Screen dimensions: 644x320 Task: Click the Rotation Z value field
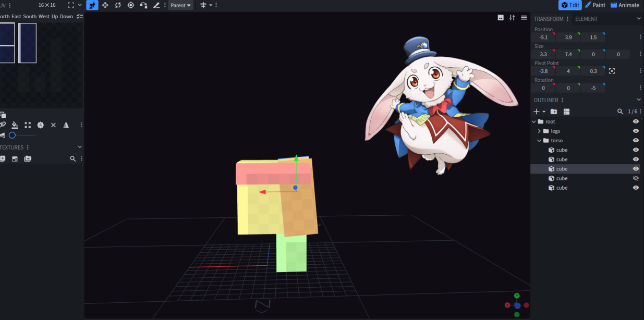click(x=593, y=88)
